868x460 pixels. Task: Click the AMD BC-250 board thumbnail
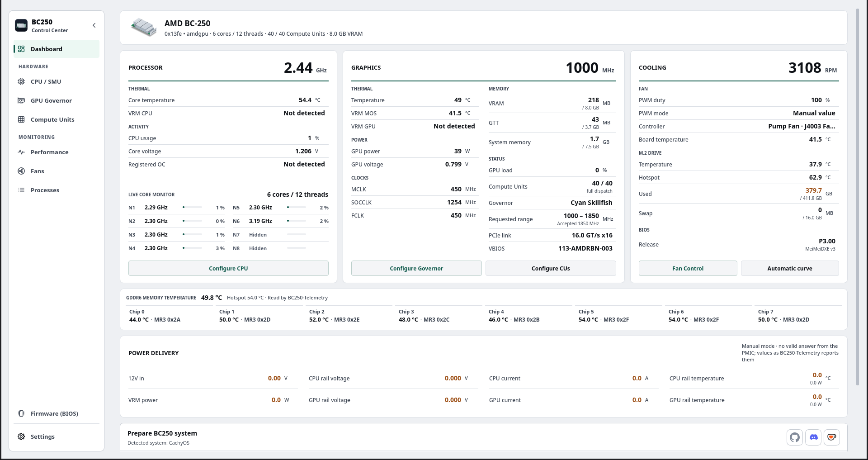144,28
